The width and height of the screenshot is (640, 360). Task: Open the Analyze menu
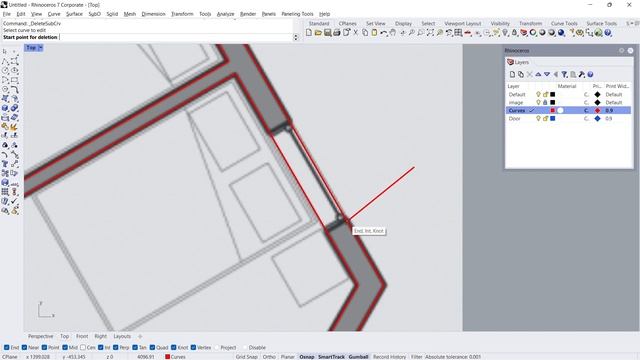click(x=225, y=14)
